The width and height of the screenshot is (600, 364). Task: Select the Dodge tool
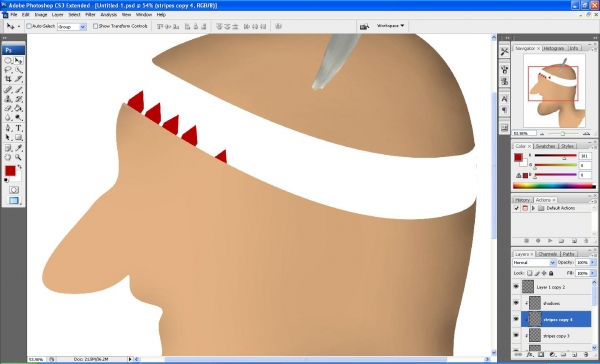pos(18,118)
